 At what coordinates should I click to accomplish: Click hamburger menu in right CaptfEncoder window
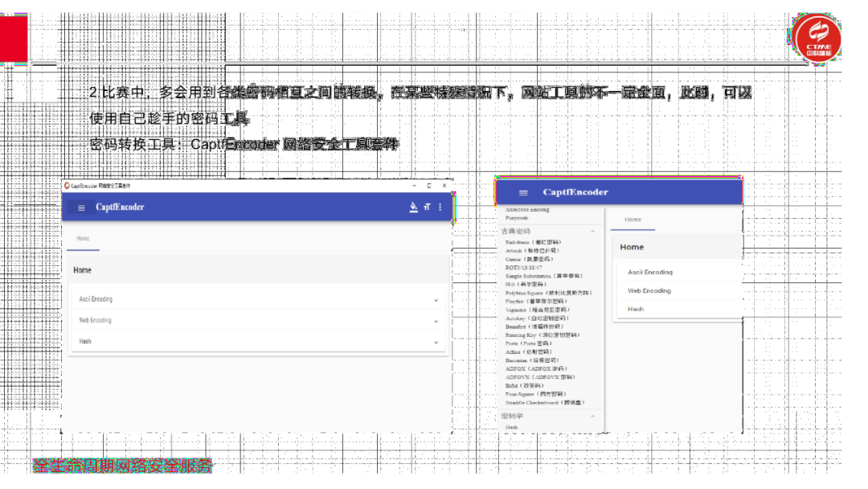pyautogui.click(x=523, y=193)
